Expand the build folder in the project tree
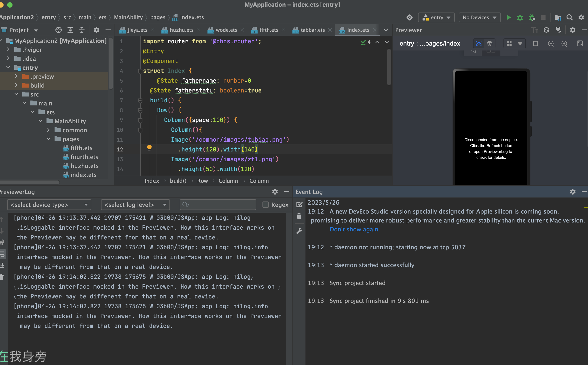Viewport: 588px width, 365px height. coord(16,85)
